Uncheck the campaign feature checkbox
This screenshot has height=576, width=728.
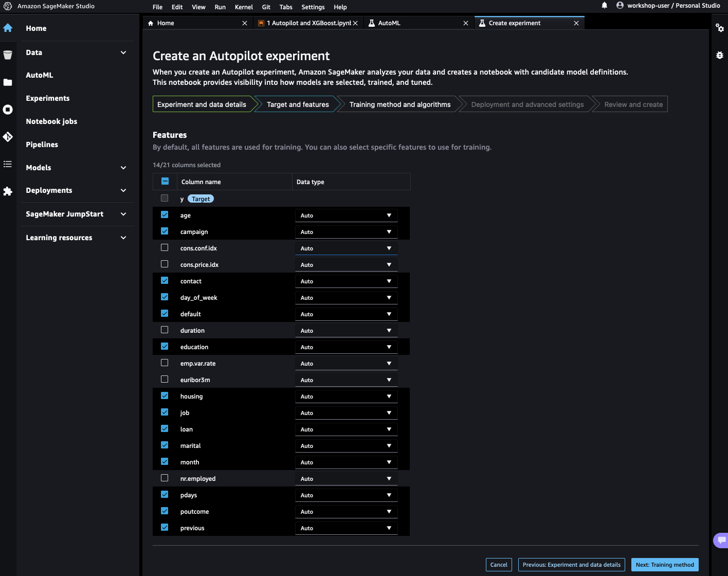click(165, 231)
